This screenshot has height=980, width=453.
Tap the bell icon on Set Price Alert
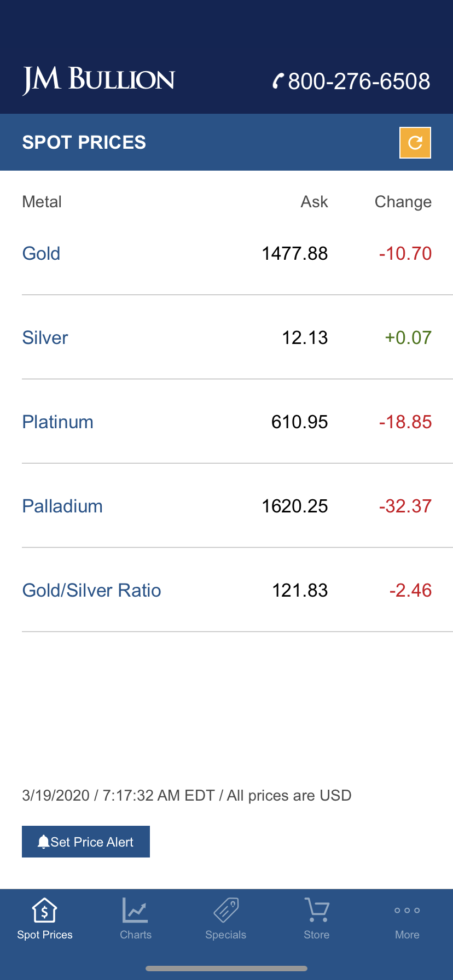[x=43, y=842]
